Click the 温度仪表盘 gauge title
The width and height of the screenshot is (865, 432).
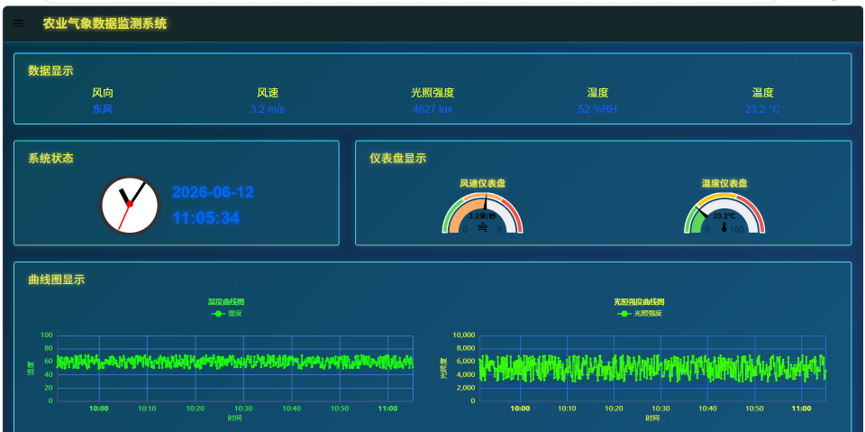coord(724,183)
